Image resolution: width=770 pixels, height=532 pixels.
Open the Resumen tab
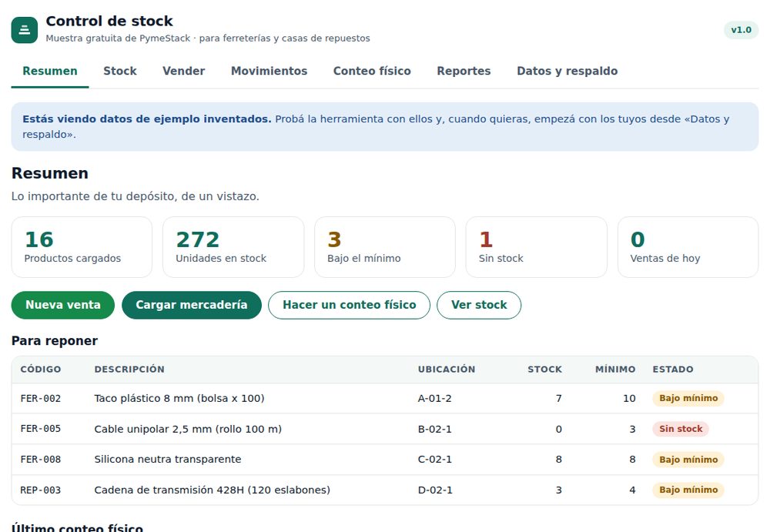pyautogui.click(x=50, y=72)
